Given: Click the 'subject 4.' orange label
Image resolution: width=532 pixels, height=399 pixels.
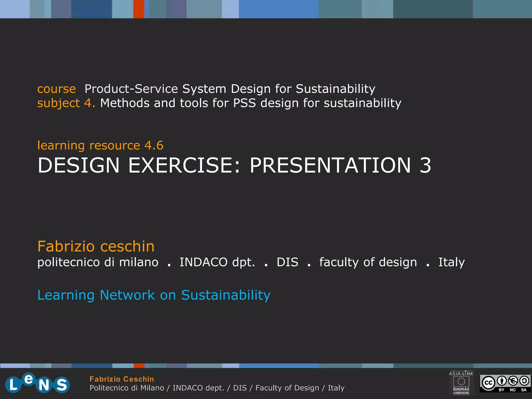Looking at the screenshot, I should click(x=66, y=103).
